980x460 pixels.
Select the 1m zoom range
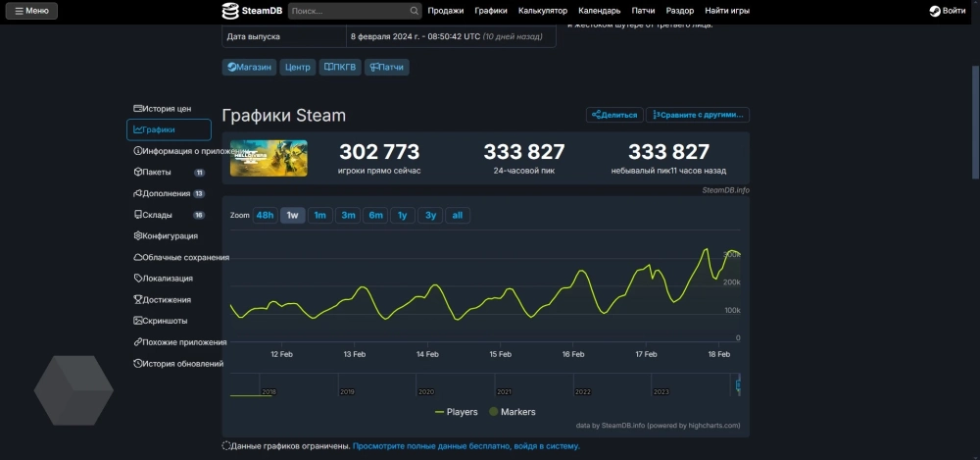tap(319, 215)
